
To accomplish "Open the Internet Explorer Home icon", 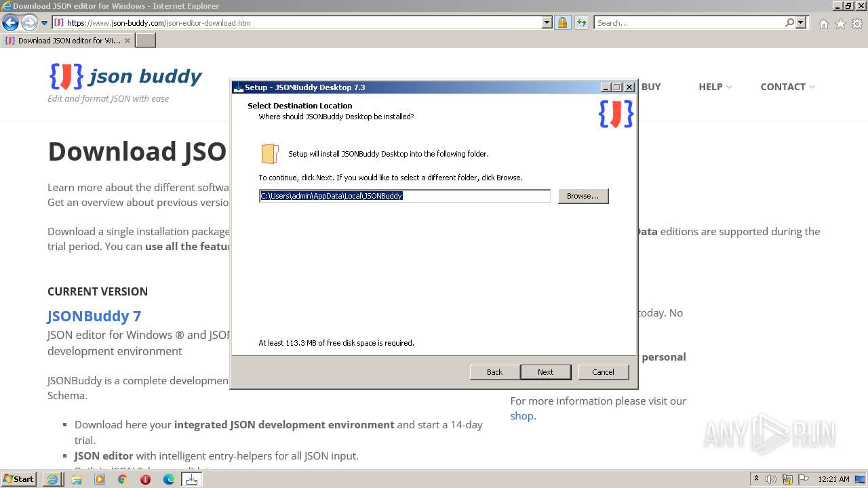I will [x=823, y=23].
